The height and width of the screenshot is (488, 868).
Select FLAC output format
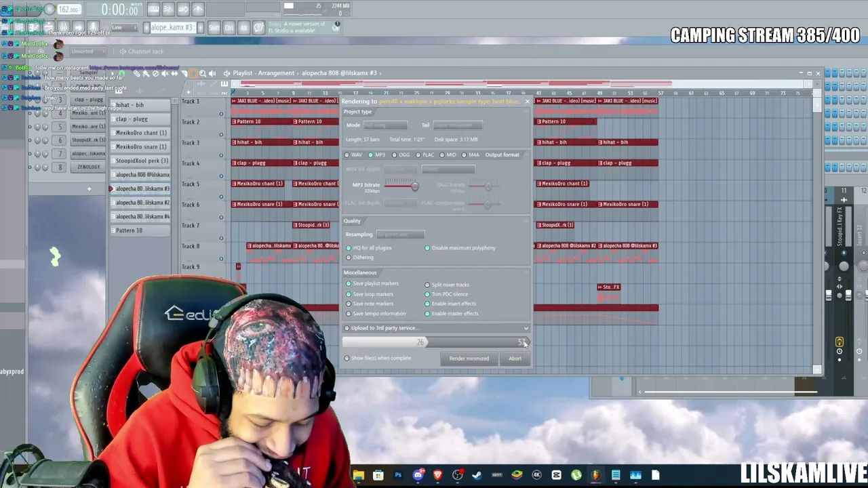click(425, 155)
